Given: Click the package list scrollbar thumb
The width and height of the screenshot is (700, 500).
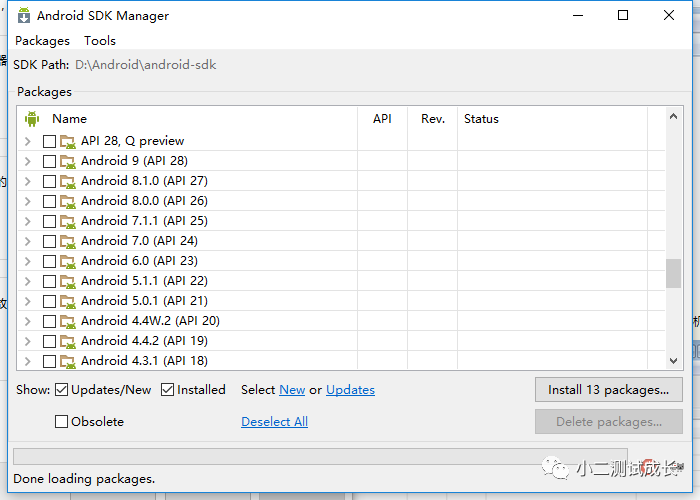Looking at the screenshot, I should [x=673, y=273].
